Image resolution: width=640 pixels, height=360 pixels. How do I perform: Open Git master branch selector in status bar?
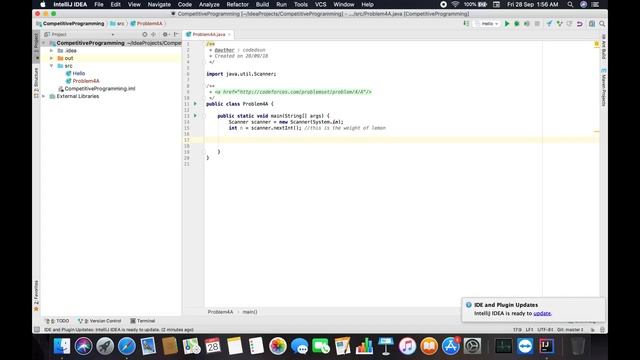pyautogui.click(x=570, y=329)
